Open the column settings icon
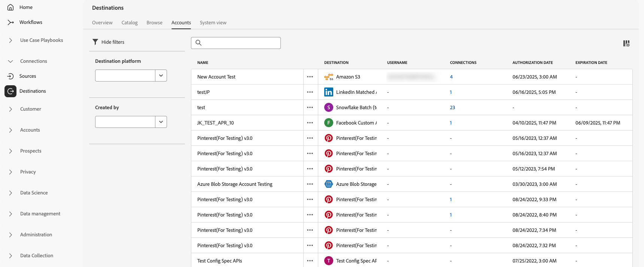The width and height of the screenshot is (644, 267). tap(626, 43)
